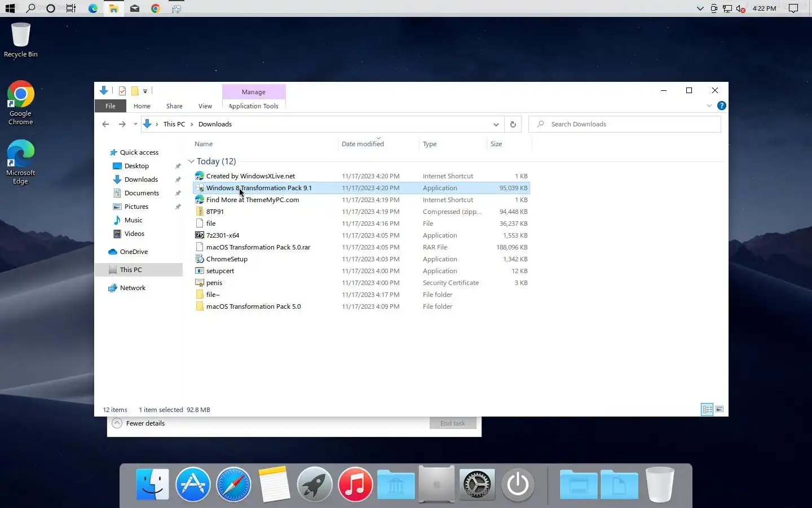812x508 pixels.
Task: Open notification center icon
Action: point(793,8)
